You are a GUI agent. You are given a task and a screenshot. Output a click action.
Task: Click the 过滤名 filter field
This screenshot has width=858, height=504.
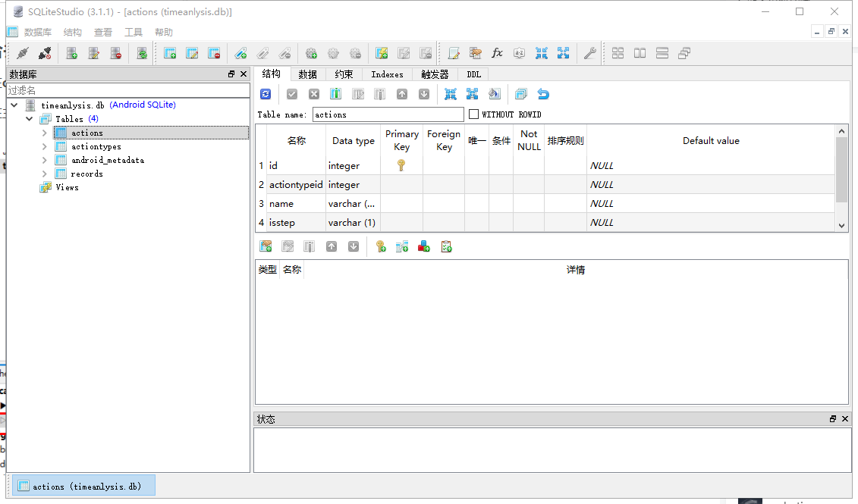point(128,90)
